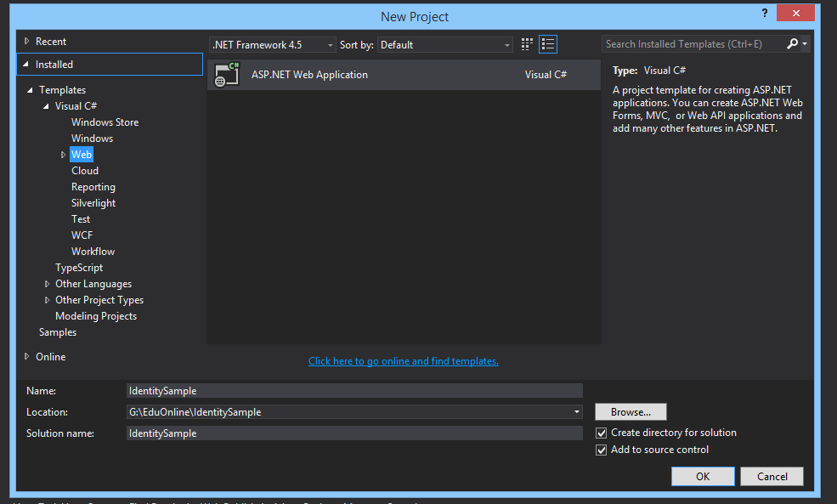Expand the Web tree node arrow
The width and height of the screenshot is (837, 504).
coord(63,155)
